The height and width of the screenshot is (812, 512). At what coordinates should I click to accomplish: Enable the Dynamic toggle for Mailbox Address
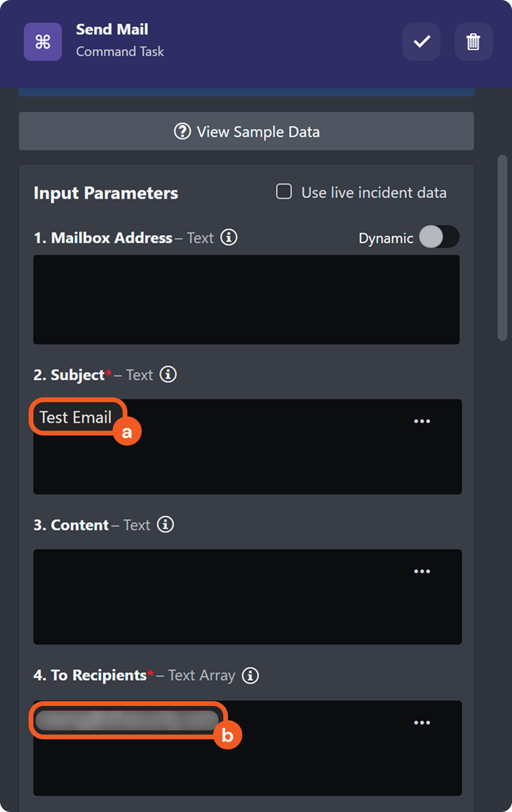439,237
